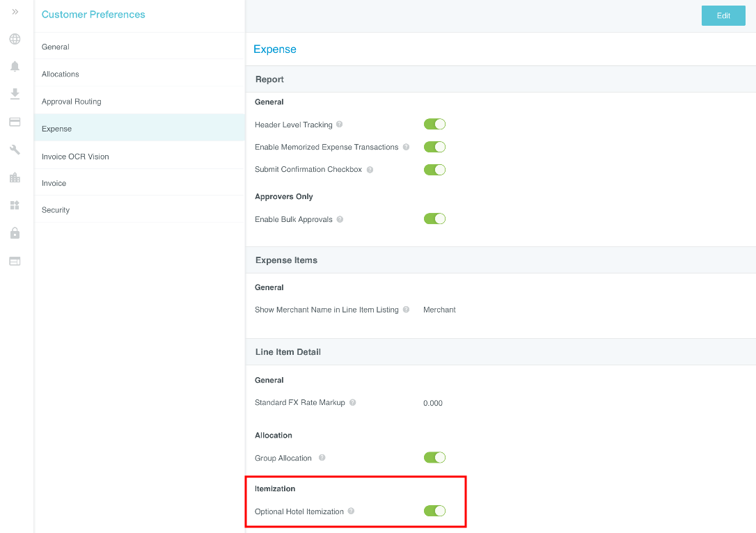Screen dimensions: 756x533
Task: Click the building company icon
Action: coord(15,177)
